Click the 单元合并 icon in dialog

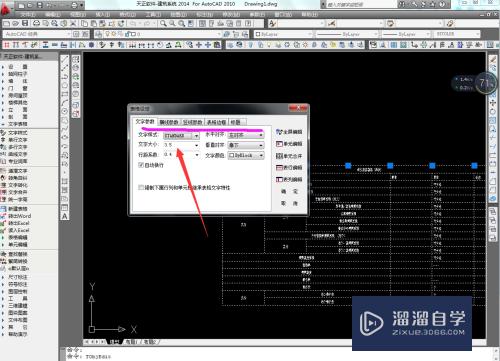click(x=279, y=156)
